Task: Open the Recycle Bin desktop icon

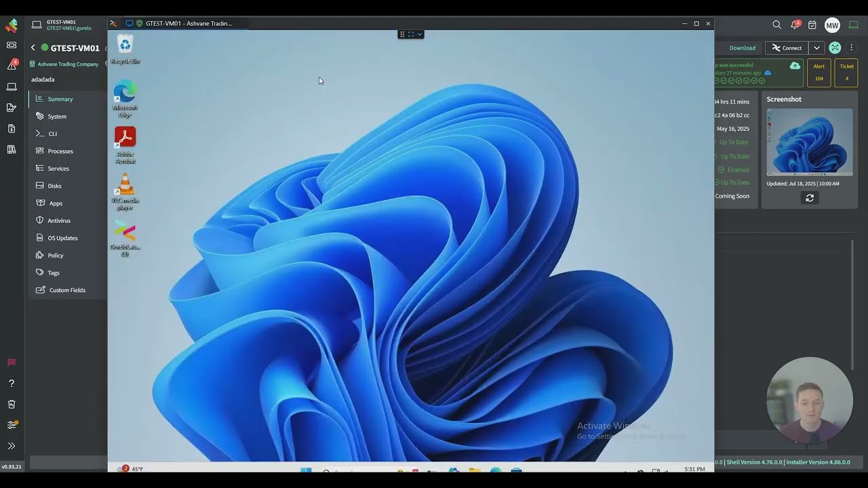Action: coord(125,50)
